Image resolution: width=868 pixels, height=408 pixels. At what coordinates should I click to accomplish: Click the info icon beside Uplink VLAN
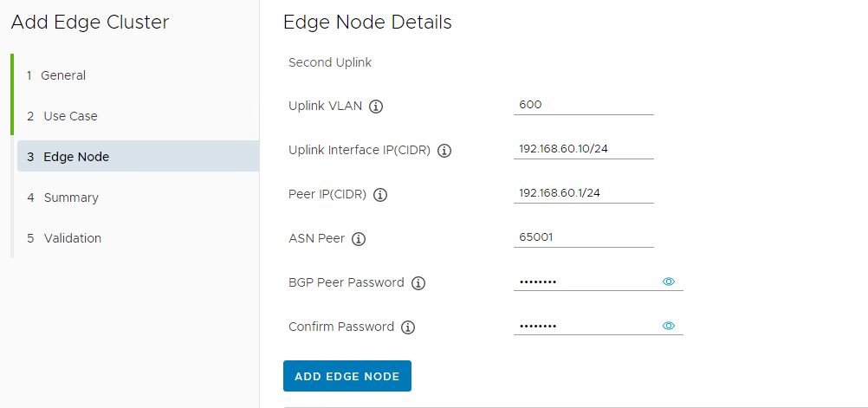click(376, 107)
